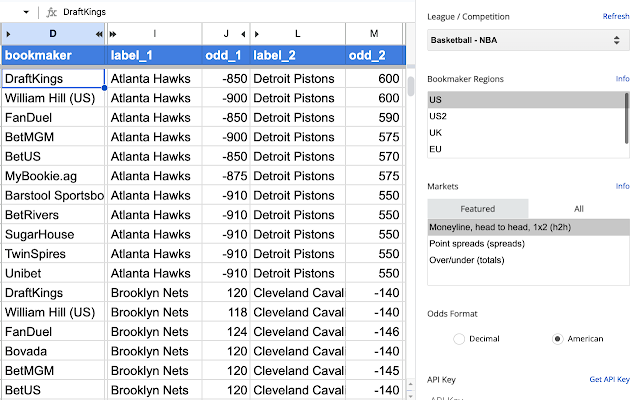Viewport: 640px width, 400px height.
Task: Select the UK bookmaker region
Action: pos(526,133)
